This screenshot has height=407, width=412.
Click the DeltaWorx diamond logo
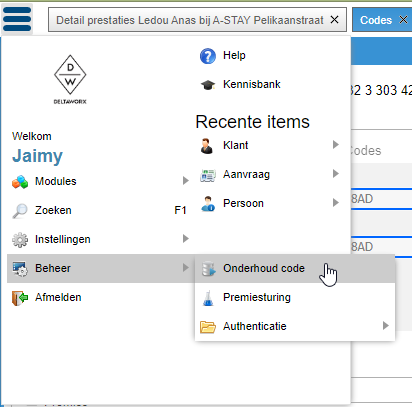(70, 79)
